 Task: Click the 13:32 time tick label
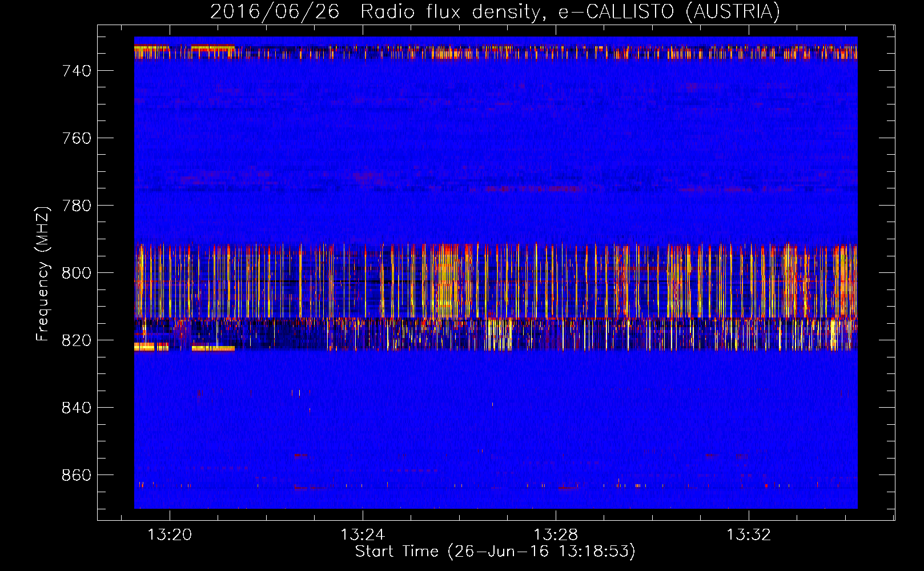point(749,534)
